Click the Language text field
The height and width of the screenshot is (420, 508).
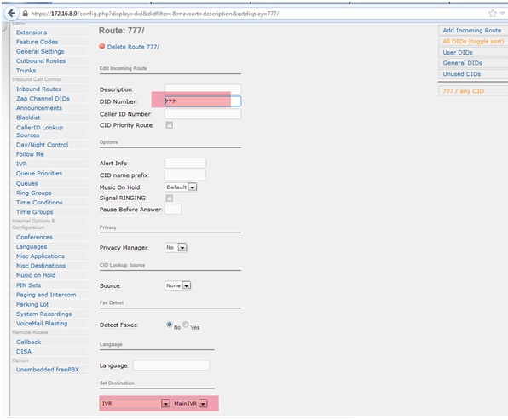(x=171, y=365)
